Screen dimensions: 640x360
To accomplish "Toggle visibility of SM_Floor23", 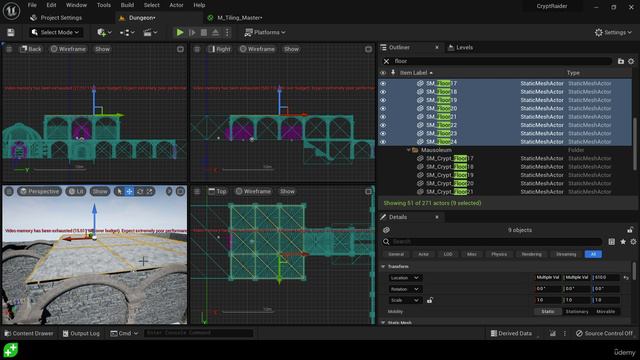I will 383,133.
